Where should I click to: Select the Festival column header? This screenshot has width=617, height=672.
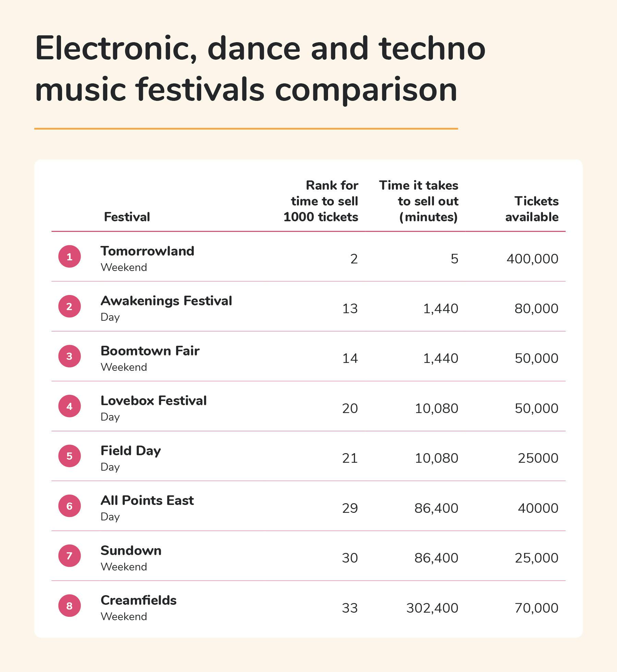(x=127, y=217)
